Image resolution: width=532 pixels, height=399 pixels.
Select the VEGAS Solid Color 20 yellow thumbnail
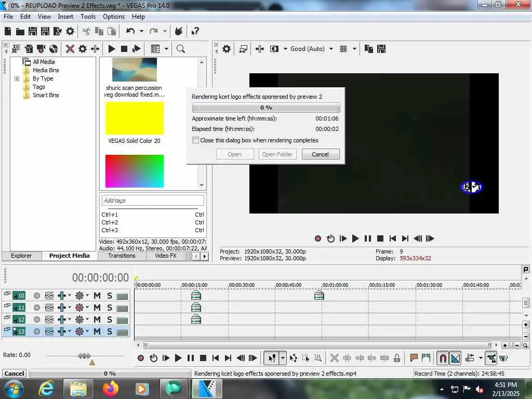(135, 118)
